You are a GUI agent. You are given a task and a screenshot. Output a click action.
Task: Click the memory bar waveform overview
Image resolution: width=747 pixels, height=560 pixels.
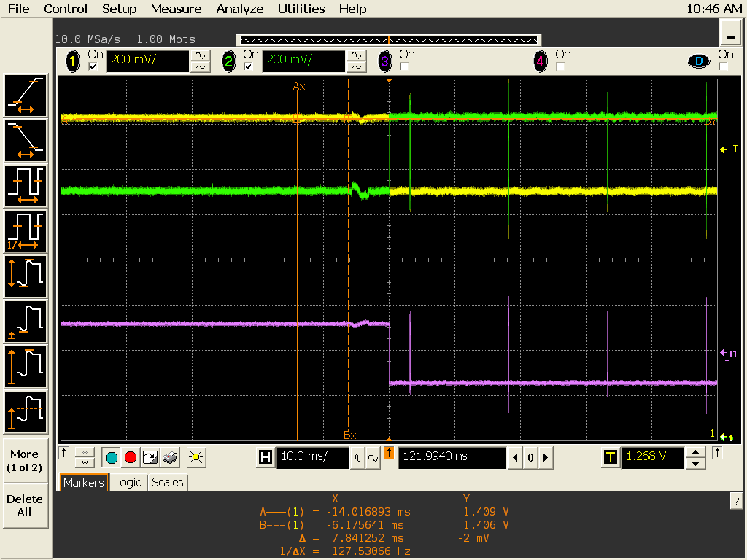point(389,40)
